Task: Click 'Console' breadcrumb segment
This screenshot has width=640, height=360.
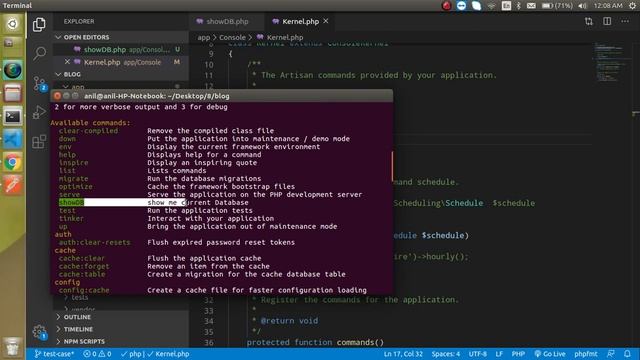Action: tap(232, 37)
